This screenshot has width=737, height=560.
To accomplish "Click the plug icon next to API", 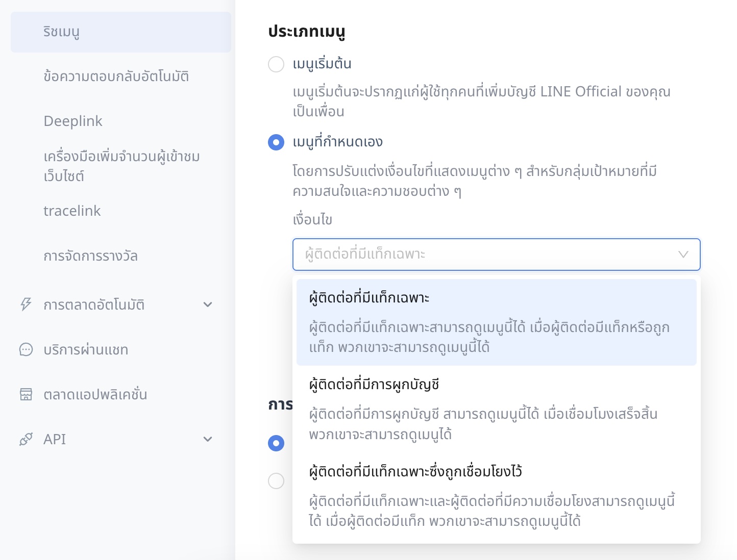I will point(26,439).
